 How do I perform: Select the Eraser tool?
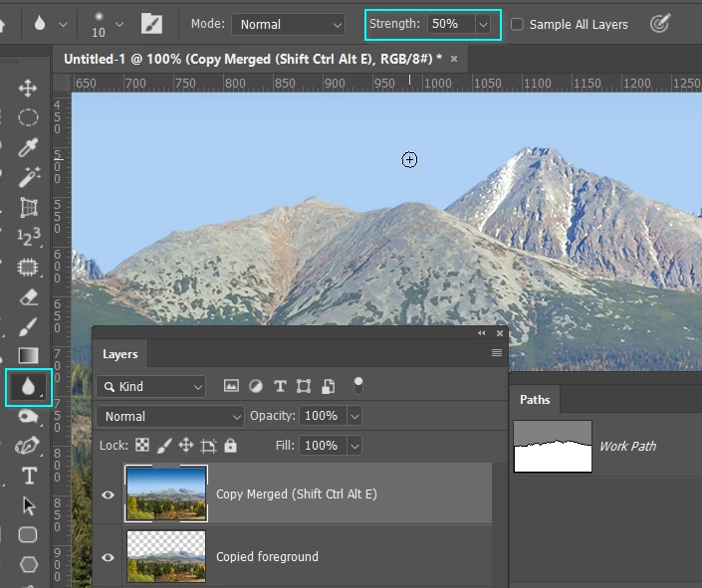pyautogui.click(x=29, y=297)
